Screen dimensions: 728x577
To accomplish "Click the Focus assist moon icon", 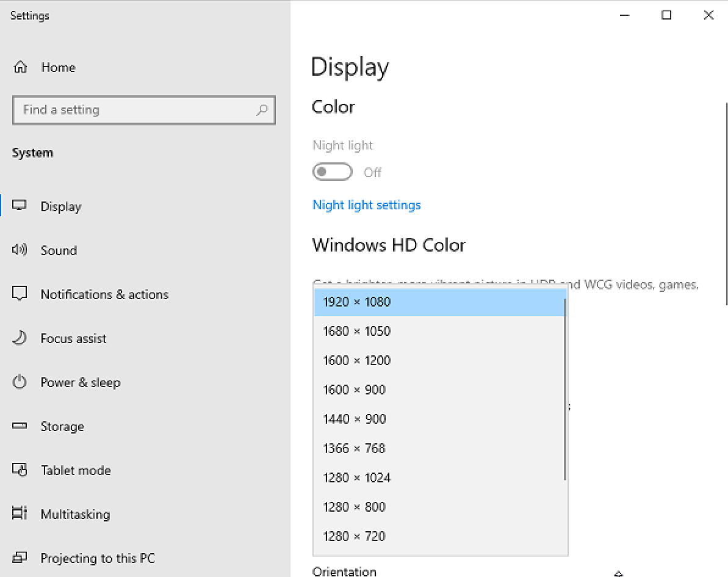I will [x=20, y=338].
